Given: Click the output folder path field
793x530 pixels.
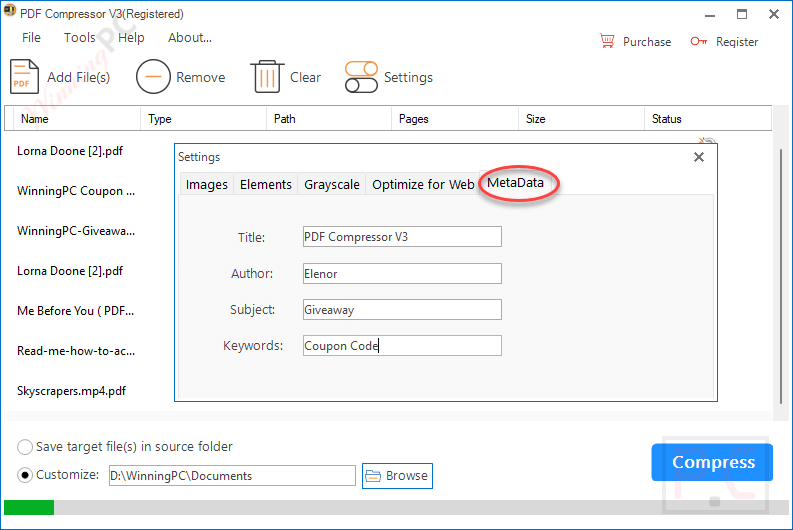Looking at the screenshot, I should coord(232,476).
